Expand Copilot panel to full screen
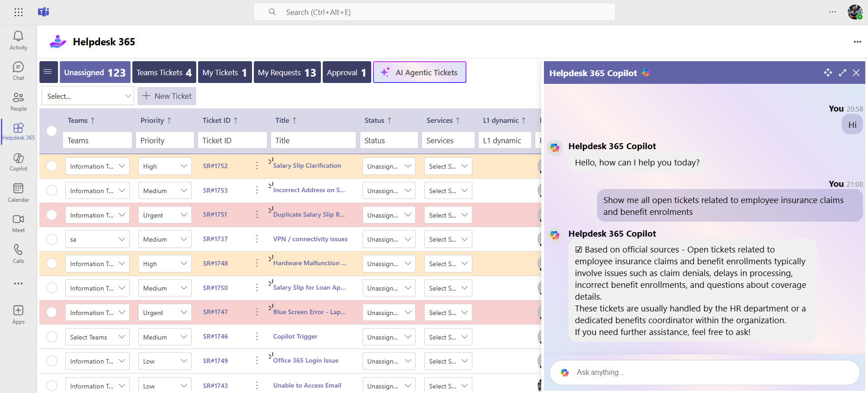Viewport: 868px width, 393px height. tap(842, 73)
